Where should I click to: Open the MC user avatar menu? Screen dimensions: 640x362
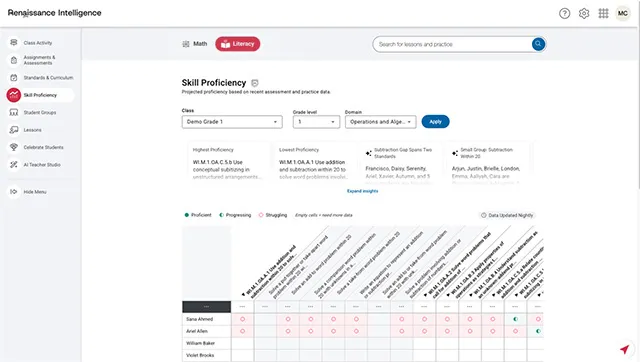(x=622, y=13)
